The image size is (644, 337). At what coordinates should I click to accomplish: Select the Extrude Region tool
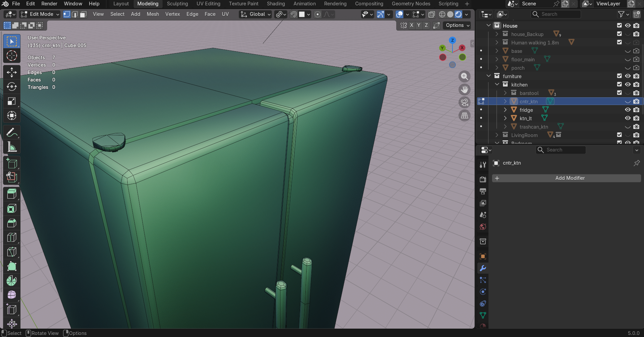tap(12, 194)
